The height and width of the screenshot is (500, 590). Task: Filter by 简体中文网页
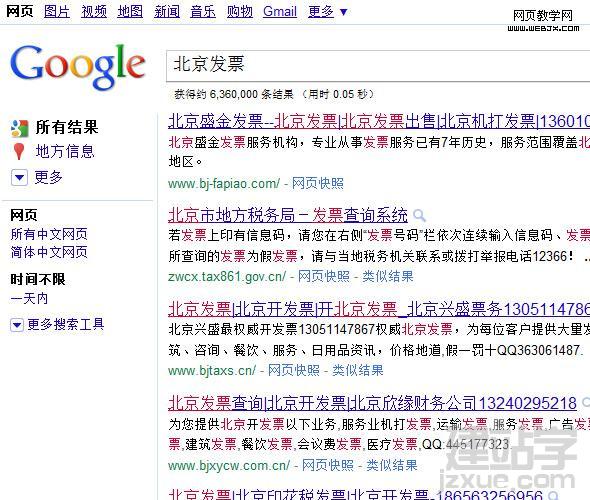49,252
